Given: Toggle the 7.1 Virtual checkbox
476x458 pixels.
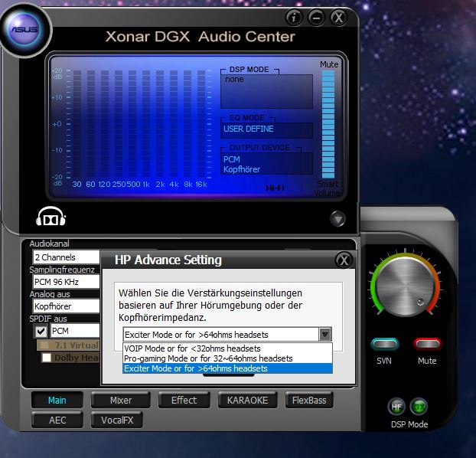Looking at the screenshot, I should [44, 345].
